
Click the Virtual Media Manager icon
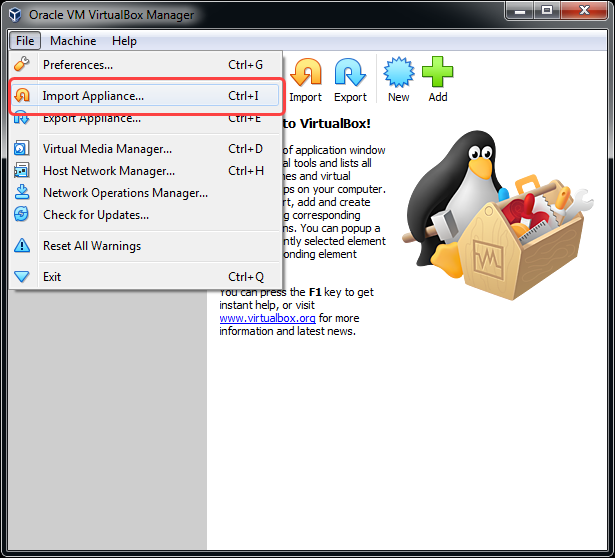(22, 149)
